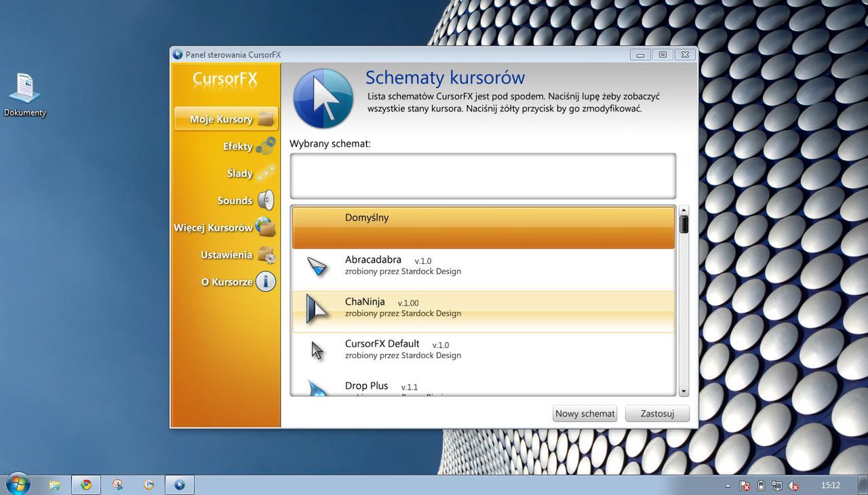Click the Sounds speaker icon

point(266,200)
